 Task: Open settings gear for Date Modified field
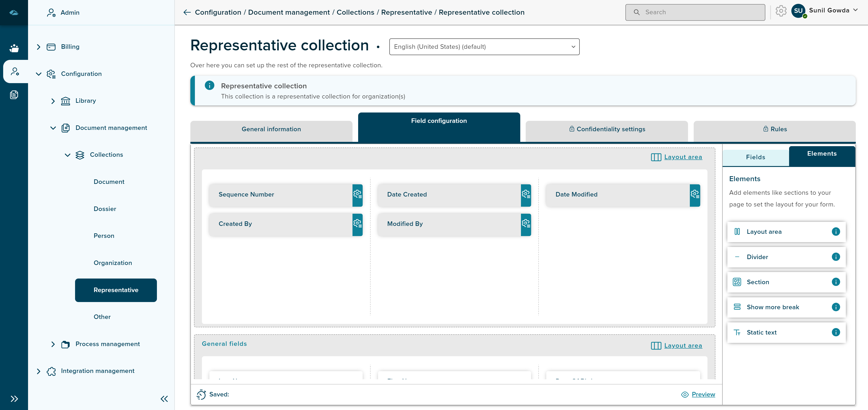click(694, 195)
